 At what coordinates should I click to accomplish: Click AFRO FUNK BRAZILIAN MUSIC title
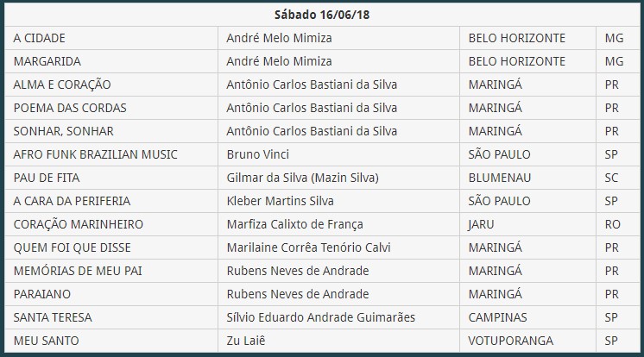[95, 154]
